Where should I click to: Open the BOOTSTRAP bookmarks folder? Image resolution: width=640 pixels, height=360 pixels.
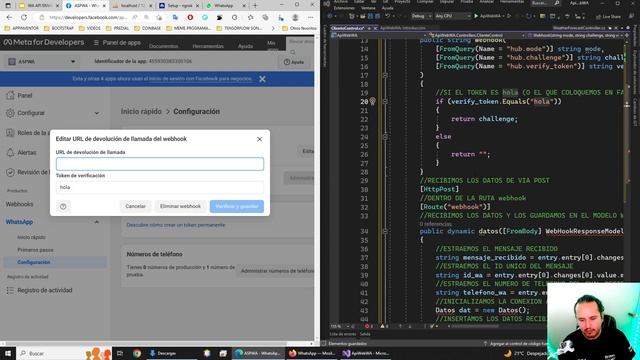coord(59,29)
